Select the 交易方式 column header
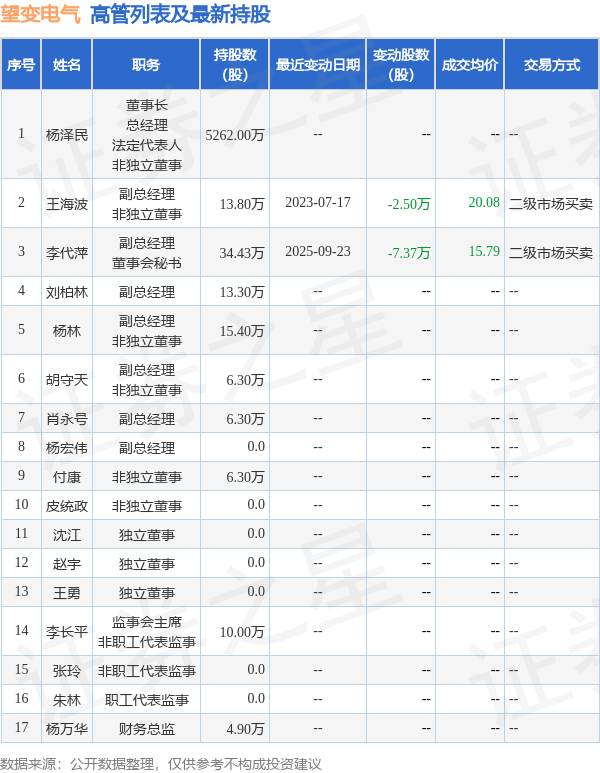 (x=552, y=65)
